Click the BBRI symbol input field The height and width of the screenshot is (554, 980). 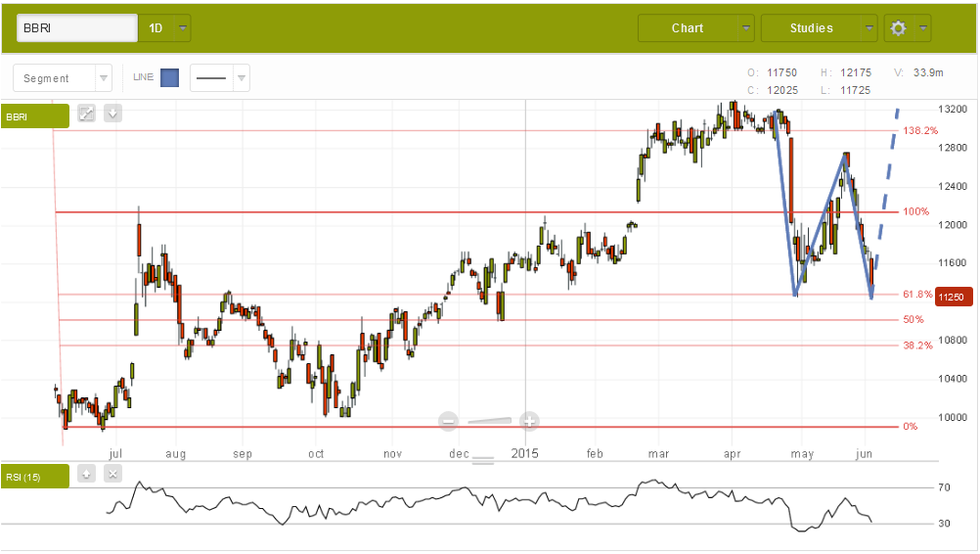tap(77, 28)
